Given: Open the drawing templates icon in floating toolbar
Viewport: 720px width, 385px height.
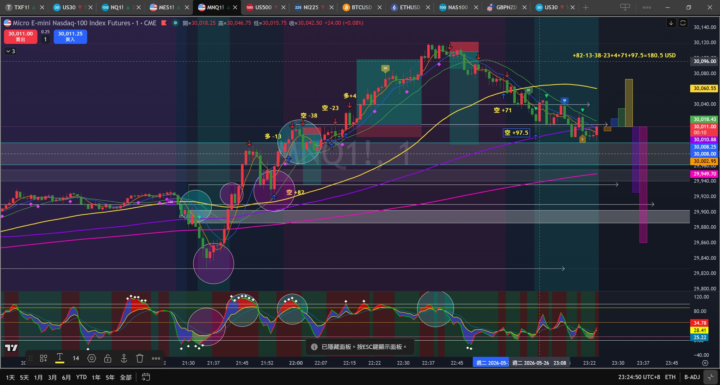Looking at the screenshot, I should pos(44,358).
